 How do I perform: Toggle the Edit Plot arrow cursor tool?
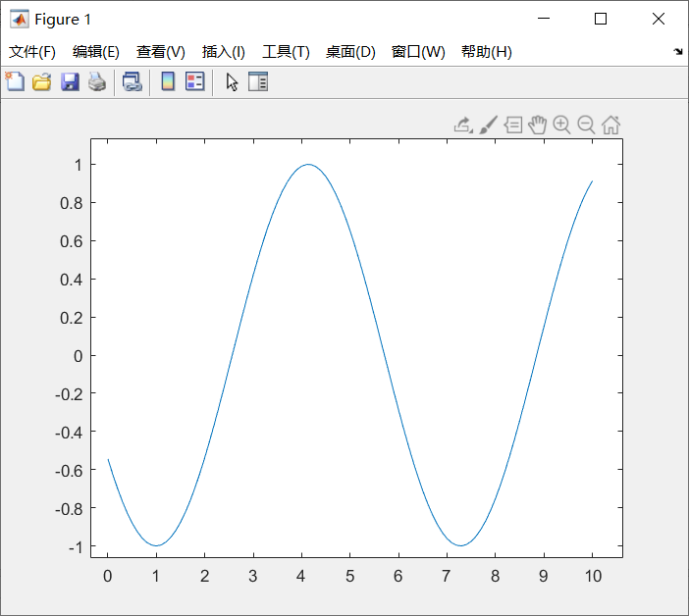232,82
